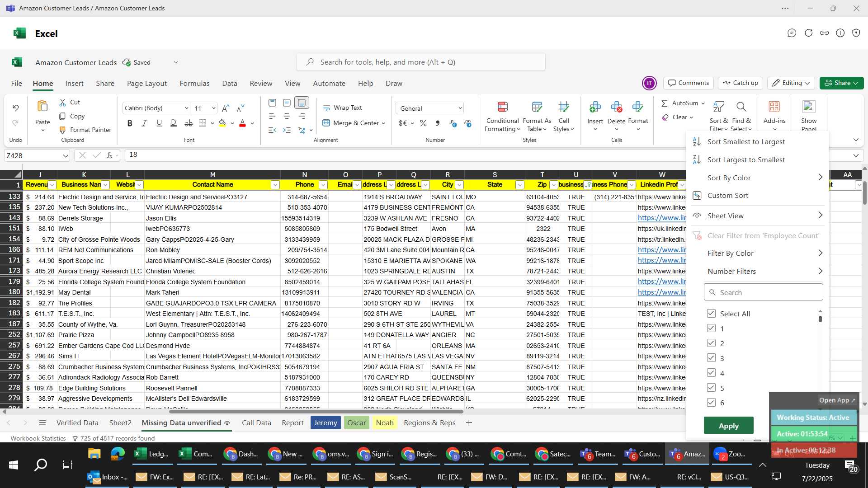Click the Cut scissors icon
Viewport: 868px width, 488px height.
(x=63, y=103)
